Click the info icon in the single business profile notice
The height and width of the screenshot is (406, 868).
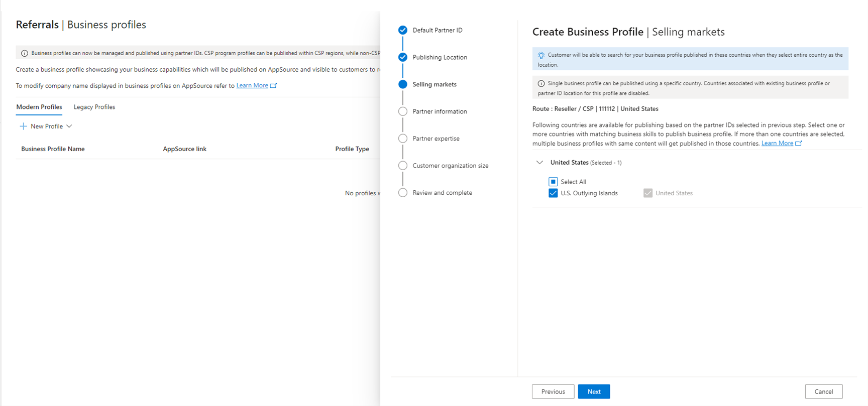541,84
